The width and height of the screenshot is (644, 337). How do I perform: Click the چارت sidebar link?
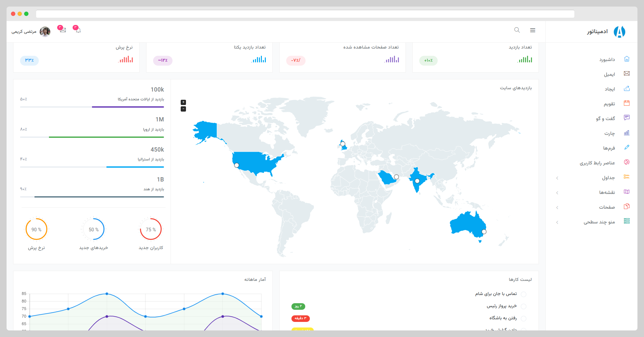[x=609, y=133]
